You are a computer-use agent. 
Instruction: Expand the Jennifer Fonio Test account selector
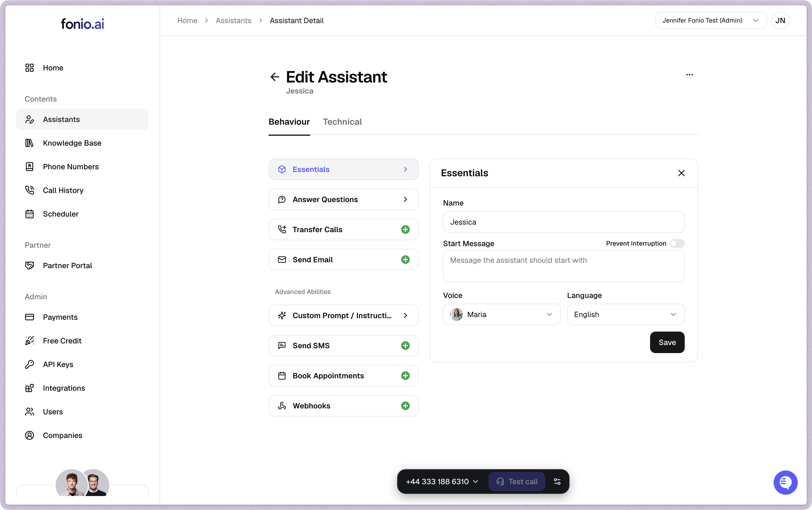(710, 21)
